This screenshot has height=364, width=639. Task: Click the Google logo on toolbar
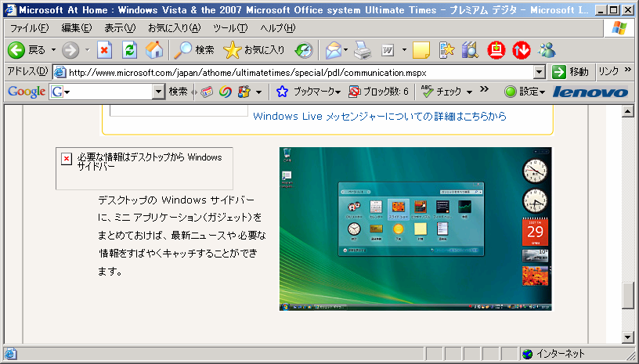(27, 92)
